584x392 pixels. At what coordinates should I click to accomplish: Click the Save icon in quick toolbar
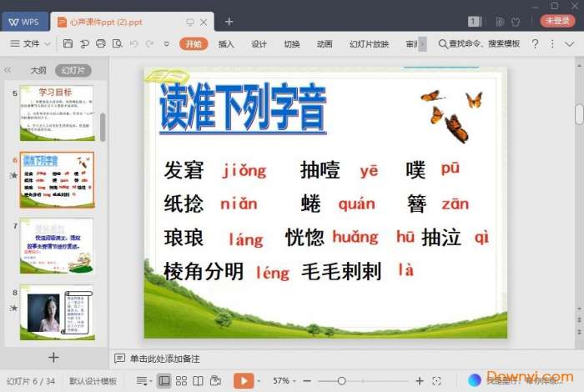point(68,43)
